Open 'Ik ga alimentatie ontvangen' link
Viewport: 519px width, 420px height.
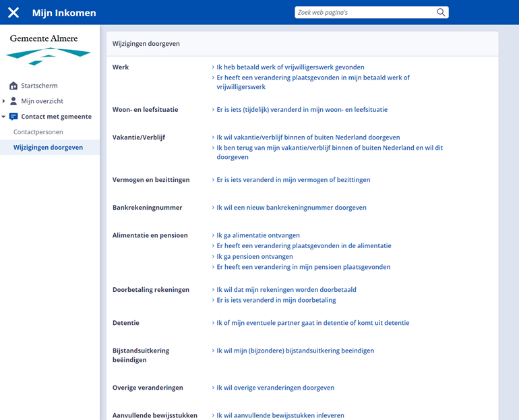pyautogui.click(x=257, y=235)
